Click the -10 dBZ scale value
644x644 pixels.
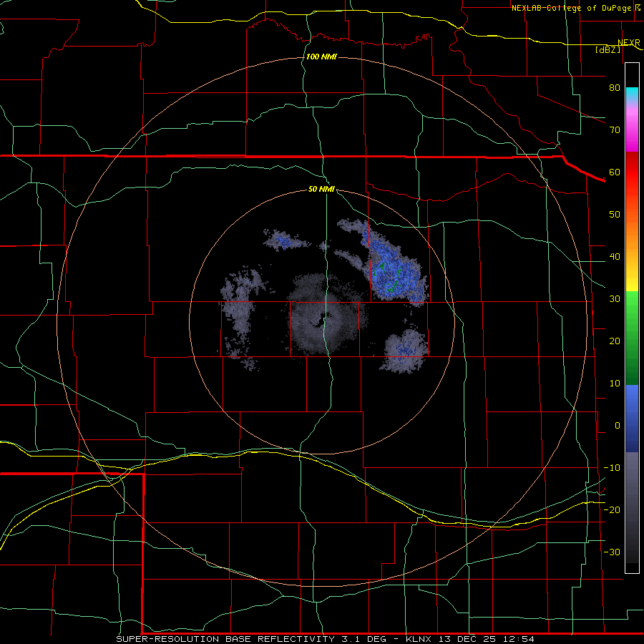pos(612,468)
